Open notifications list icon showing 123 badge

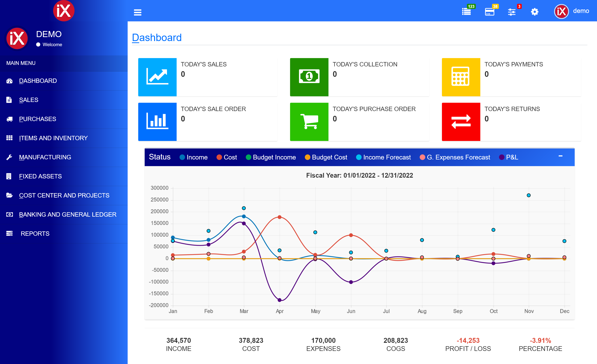point(466,12)
